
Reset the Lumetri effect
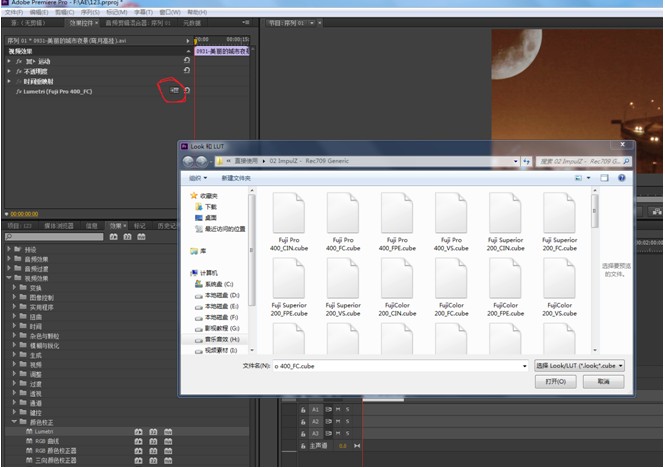187,90
